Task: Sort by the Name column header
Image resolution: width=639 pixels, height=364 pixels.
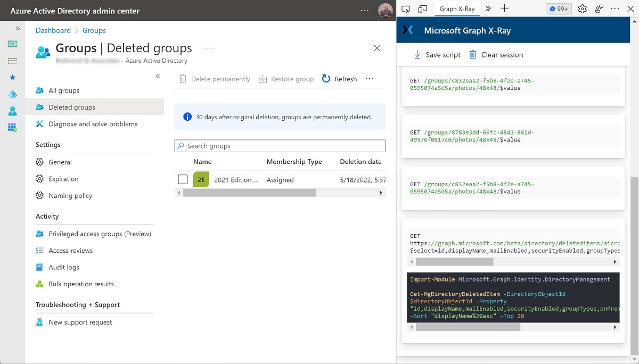Action: 202,162
